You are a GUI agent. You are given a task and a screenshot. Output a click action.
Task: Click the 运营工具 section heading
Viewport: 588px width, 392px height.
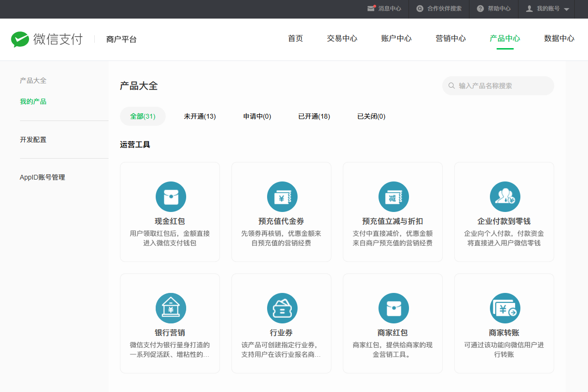(x=135, y=144)
